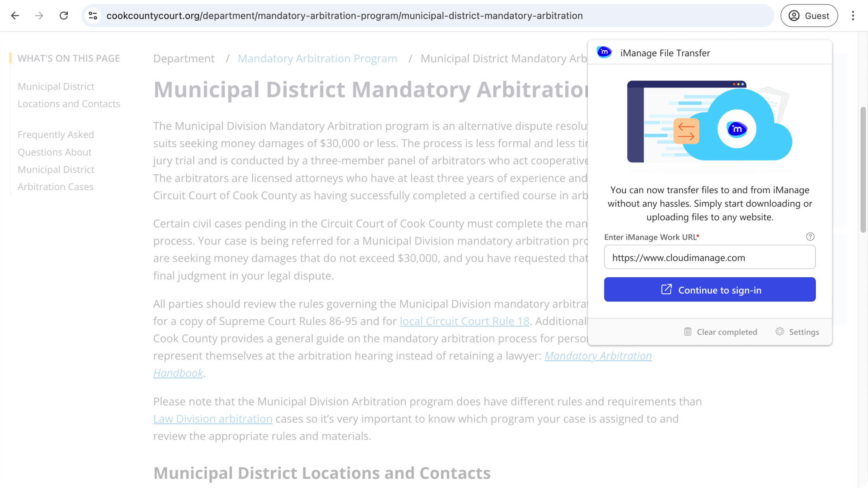Viewport: 868px width, 488px height.
Task: Click the browser forward arrow
Action: pos(39,16)
